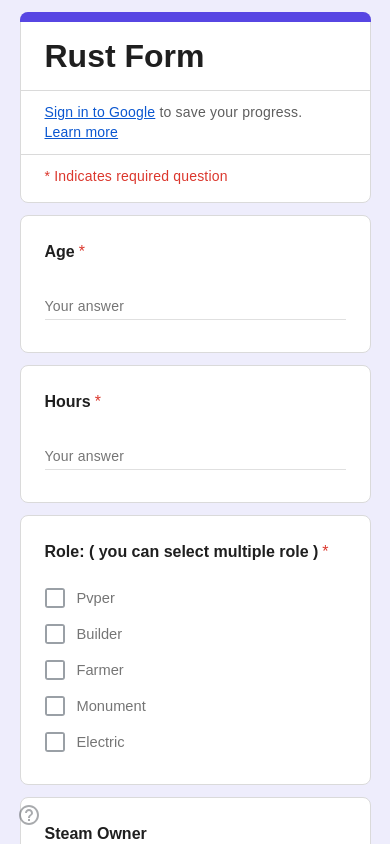The image size is (390, 844).
Task: Click the Age question label
Action: [x=60, y=251]
